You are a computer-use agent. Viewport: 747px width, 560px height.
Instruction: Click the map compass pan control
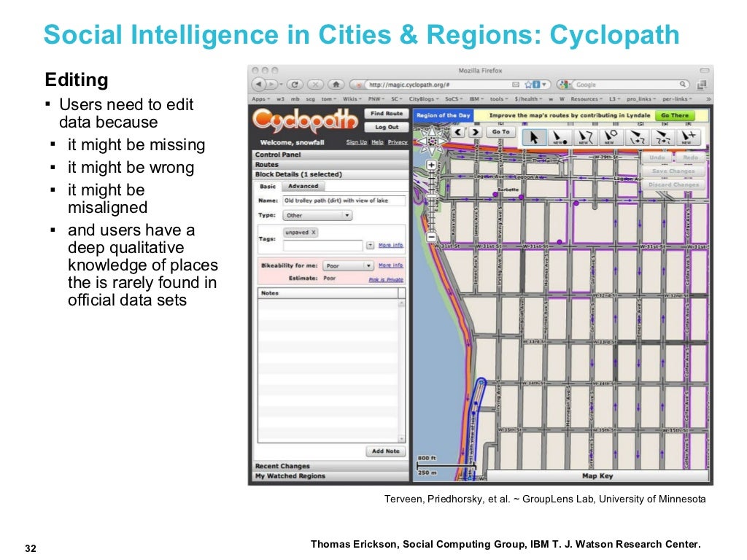click(x=432, y=141)
